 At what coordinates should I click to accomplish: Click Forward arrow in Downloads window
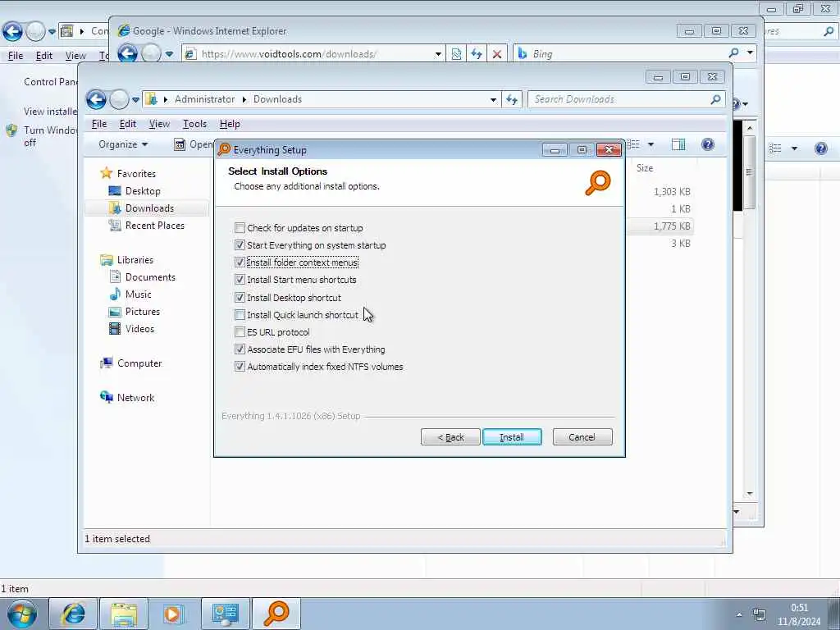tap(119, 99)
